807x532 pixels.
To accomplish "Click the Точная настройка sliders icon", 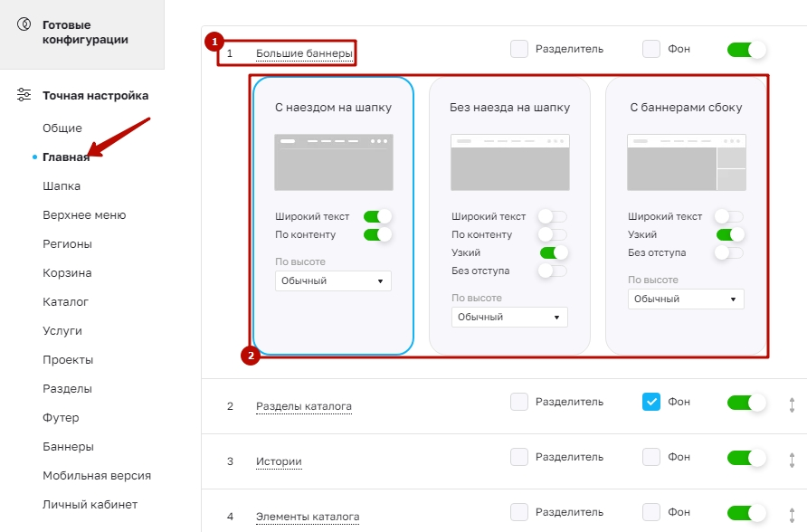I will click(24, 95).
